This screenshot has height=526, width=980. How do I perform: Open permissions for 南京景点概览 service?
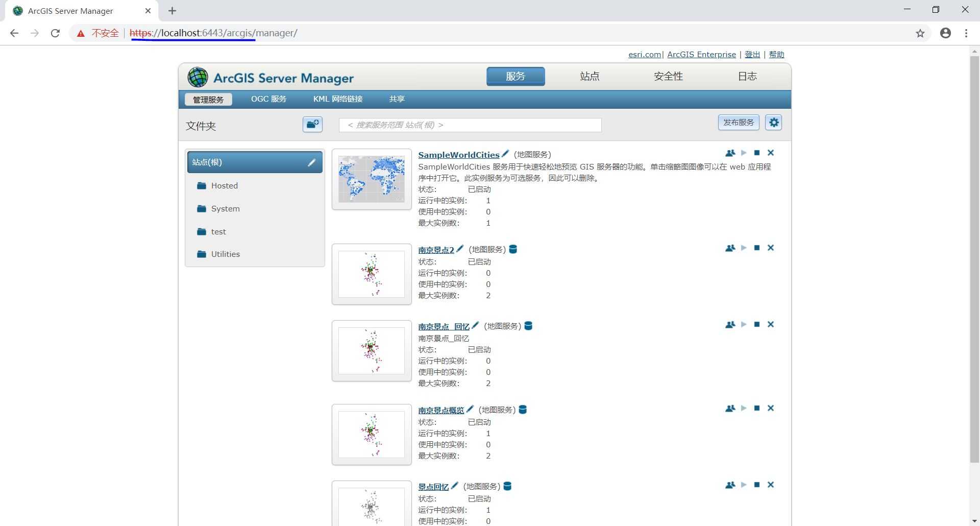(730, 408)
